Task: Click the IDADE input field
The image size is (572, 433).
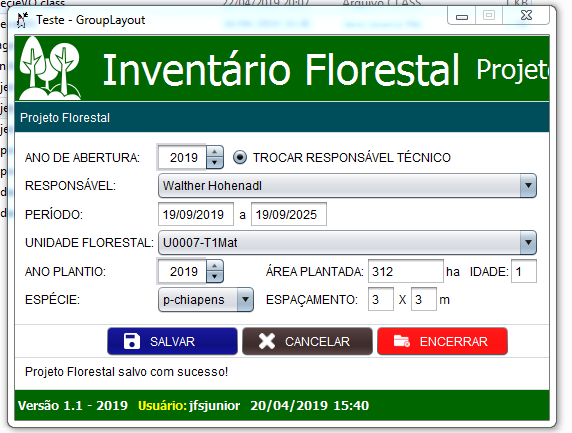Action: (524, 271)
